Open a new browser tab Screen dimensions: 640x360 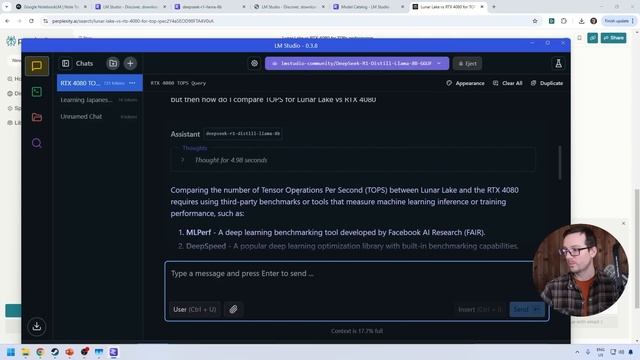pyautogui.click(x=494, y=7)
